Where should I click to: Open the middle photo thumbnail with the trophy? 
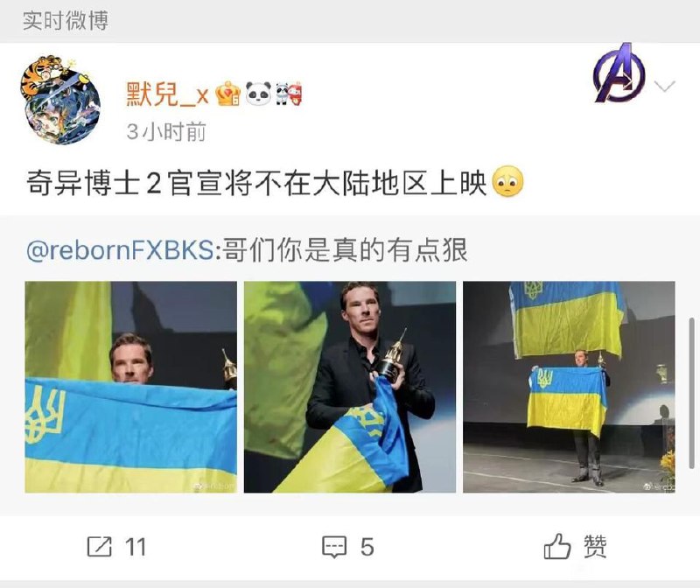pyautogui.click(x=349, y=387)
